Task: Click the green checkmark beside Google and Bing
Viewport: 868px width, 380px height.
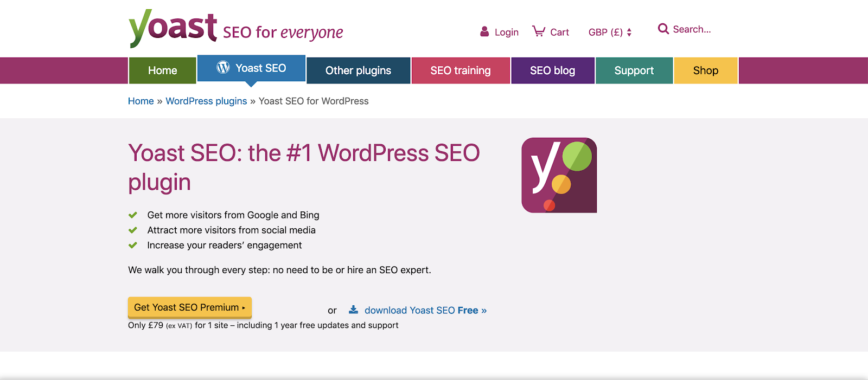Action: coord(133,215)
